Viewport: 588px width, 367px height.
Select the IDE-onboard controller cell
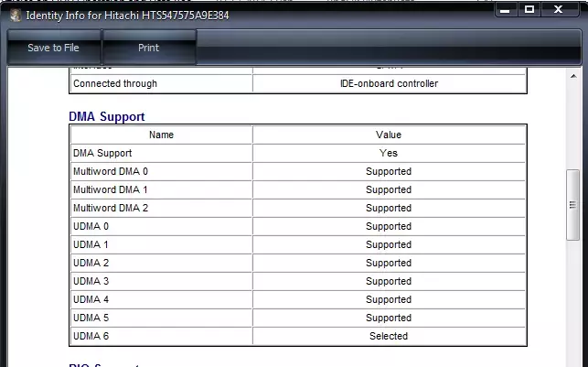pos(389,83)
